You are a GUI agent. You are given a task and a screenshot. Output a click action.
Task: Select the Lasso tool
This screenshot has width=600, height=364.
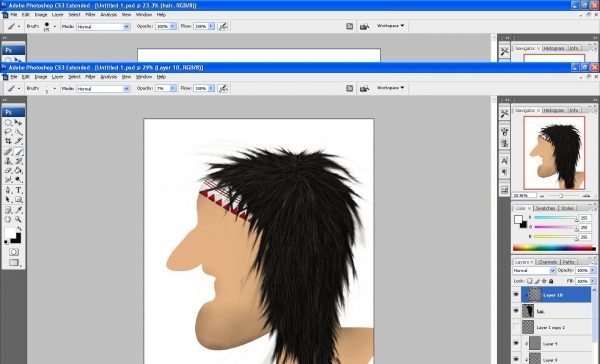(8, 132)
